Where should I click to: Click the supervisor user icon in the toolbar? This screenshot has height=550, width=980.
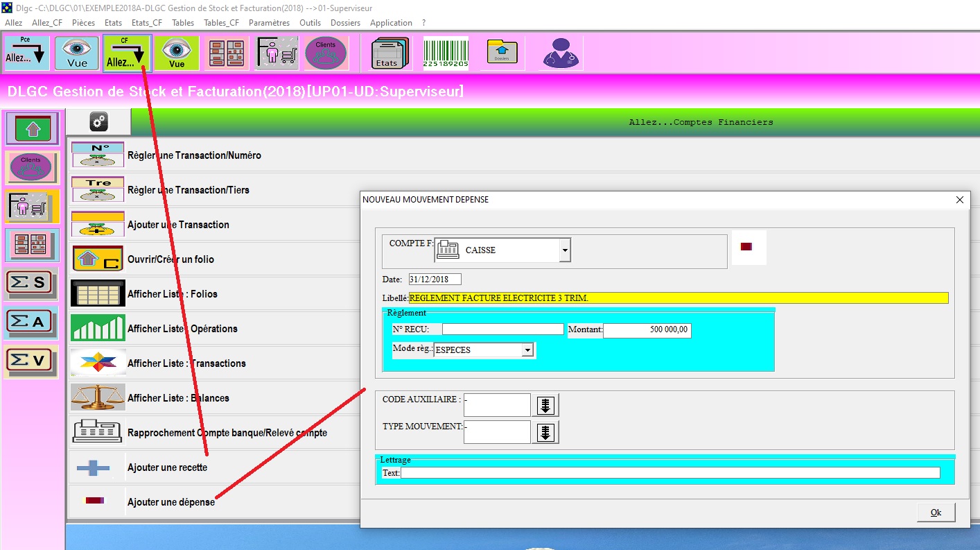pyautogui.click(x=562, y=53)
